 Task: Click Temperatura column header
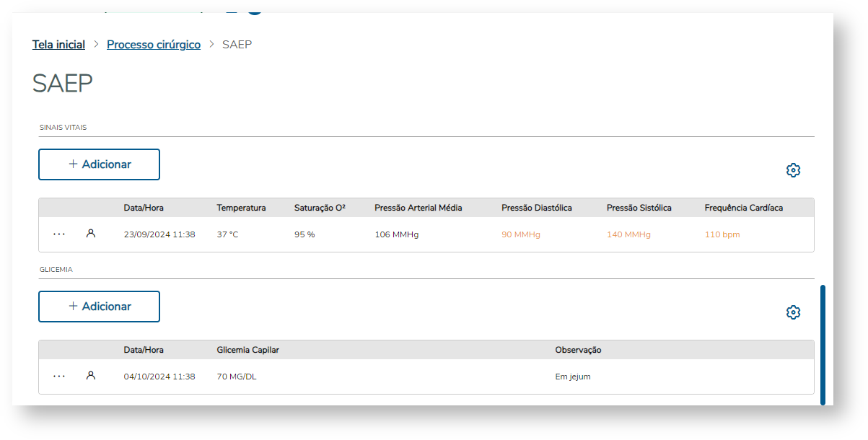pyautogui.click(x=241, y=208)
